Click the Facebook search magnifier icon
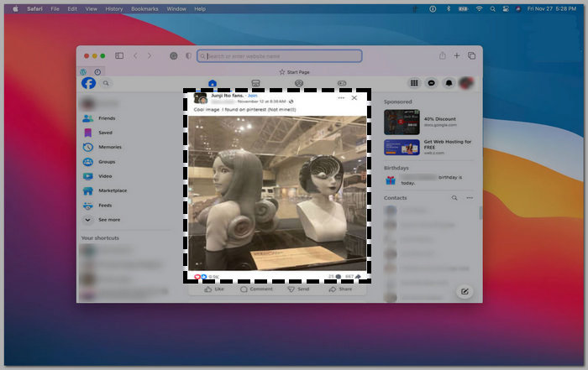Image resolution: width=588 pixels, height=370 pixels. click(107, 83)
